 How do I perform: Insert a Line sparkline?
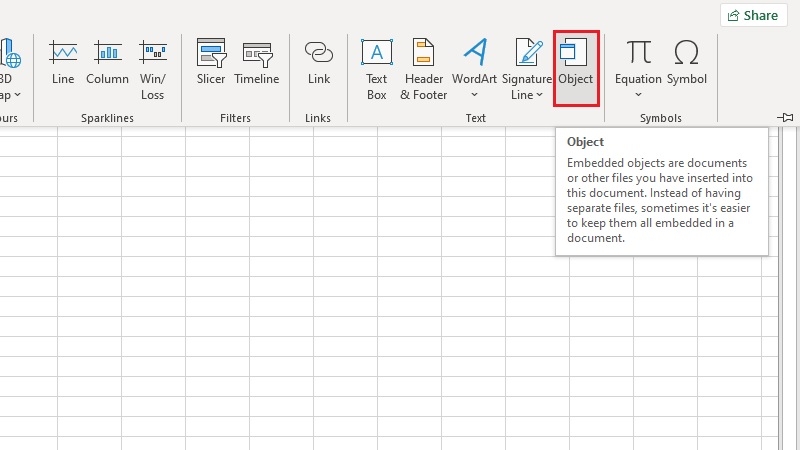tap(63, 62)
